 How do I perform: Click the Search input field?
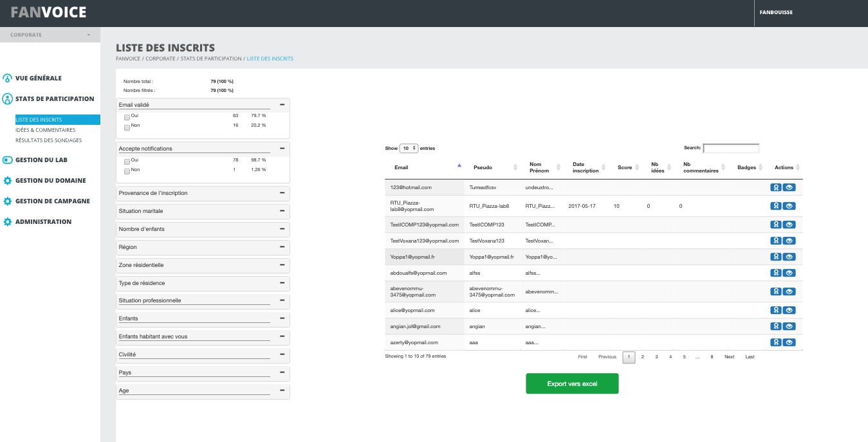coord(731,149)
